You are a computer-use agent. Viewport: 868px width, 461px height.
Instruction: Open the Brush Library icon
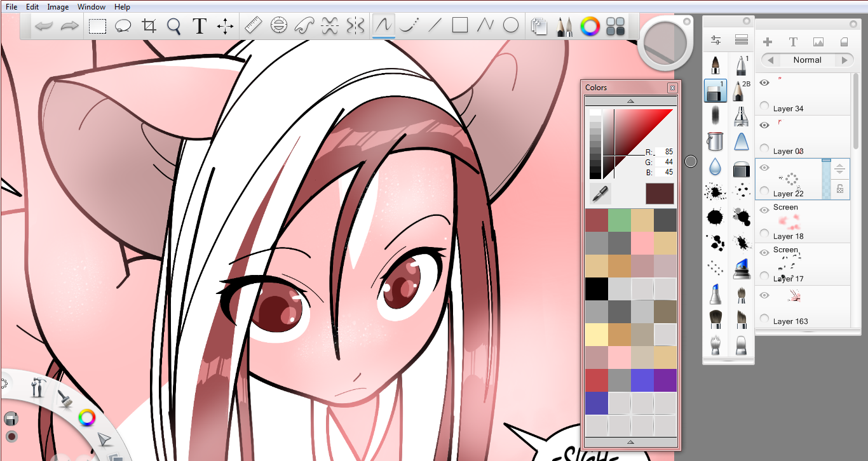[x=741, y=41]
